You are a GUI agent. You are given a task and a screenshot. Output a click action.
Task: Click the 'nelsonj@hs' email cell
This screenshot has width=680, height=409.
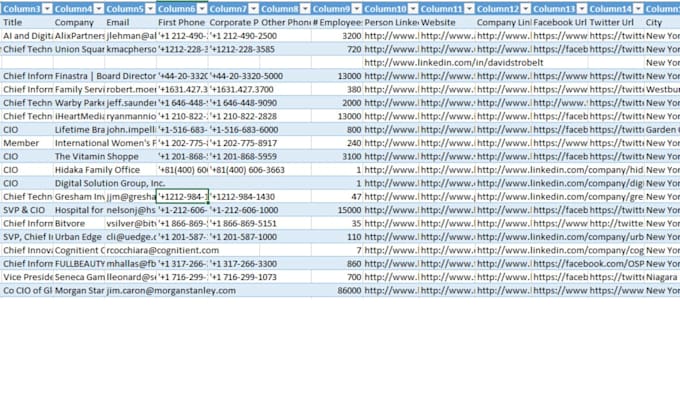131,210
